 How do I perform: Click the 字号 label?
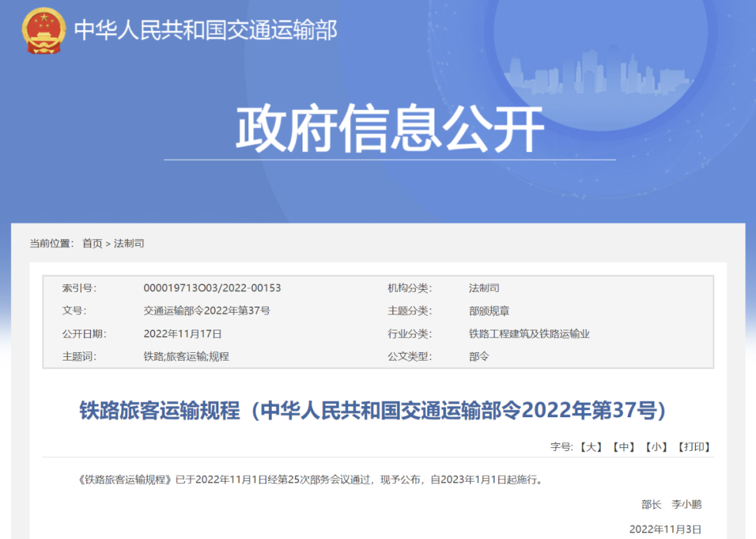coord(561,447)
